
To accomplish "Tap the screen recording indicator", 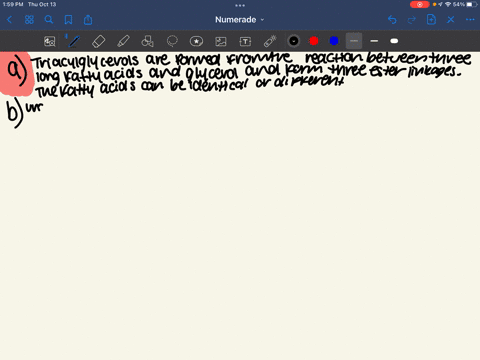I will pos(420,5).
